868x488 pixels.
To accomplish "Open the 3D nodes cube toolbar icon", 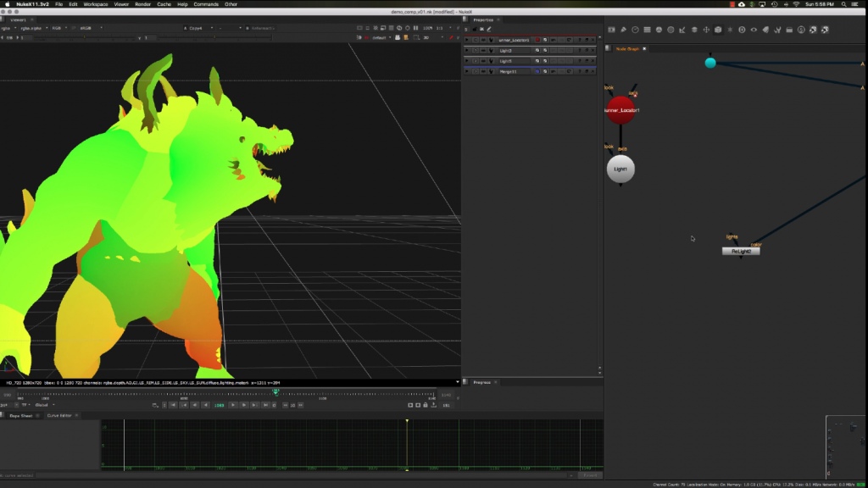I will pyautogui.click(x=717, y=30).
